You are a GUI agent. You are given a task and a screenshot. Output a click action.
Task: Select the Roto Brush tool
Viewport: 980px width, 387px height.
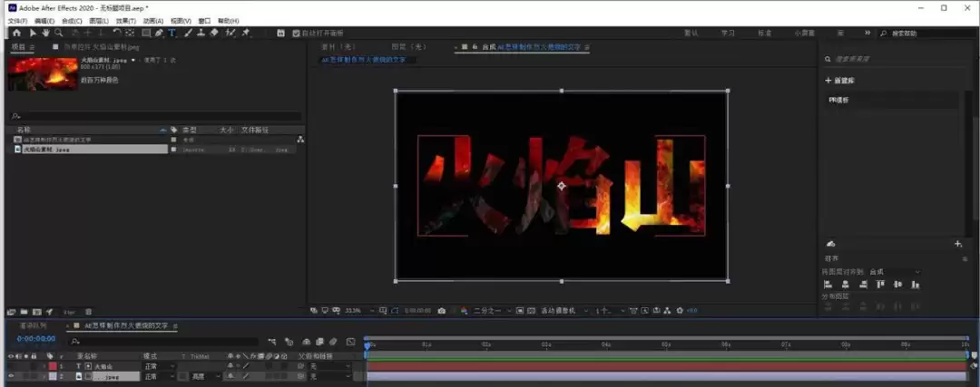pyautogui.click(x=230, y=34)
